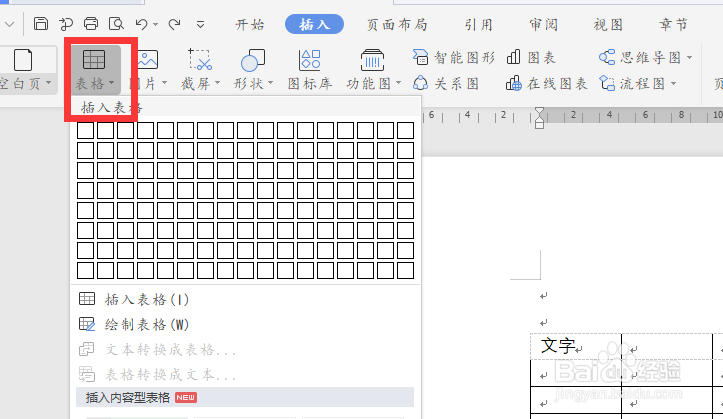723x419 pixels.
Task: Open the 视图 tab
Action: [x=608, y=24]
